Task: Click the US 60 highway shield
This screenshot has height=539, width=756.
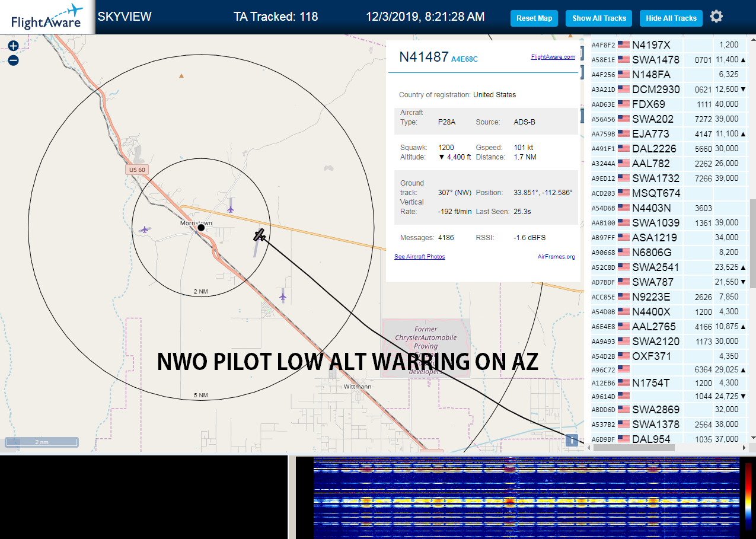Action: (x=136, y=170)
